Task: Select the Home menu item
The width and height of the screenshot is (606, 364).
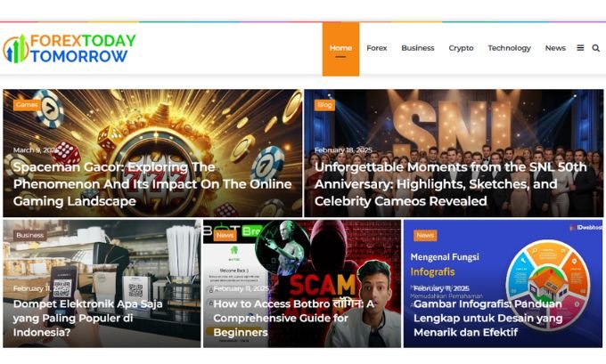Action: tap(340, 49)
